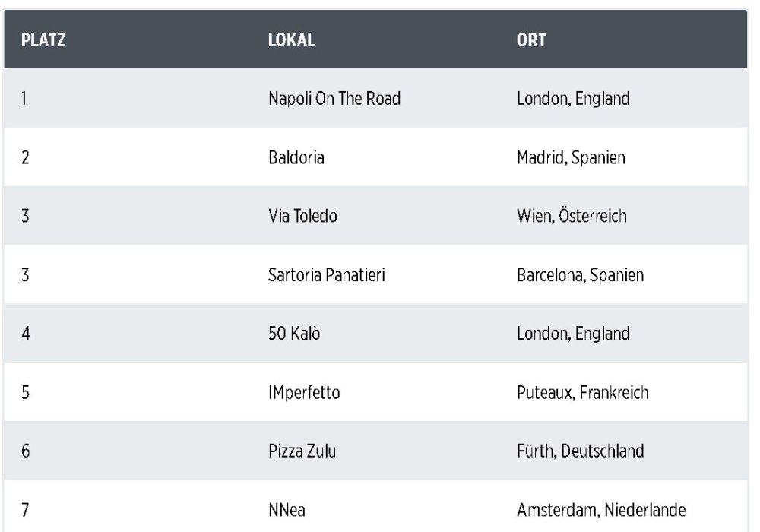Image resolution: width=760 pixels, height=532 pixels.
Task: Click London, England in Napoli's row
Action: point(573,99)
